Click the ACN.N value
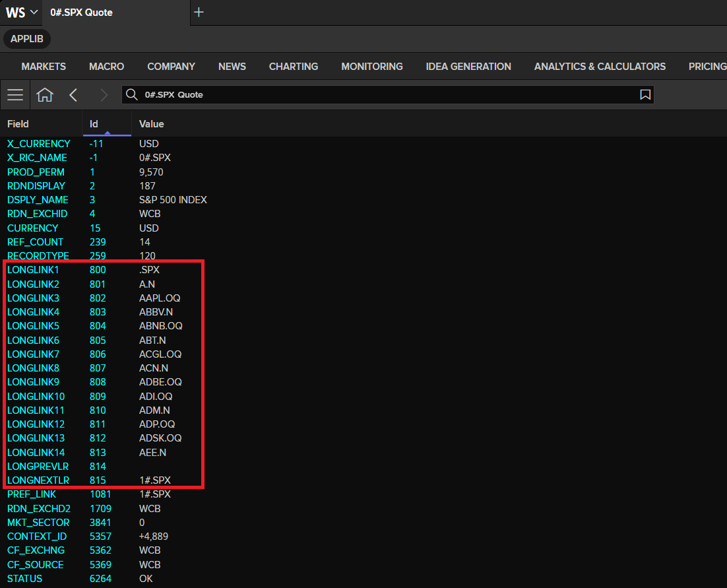This screenshot has width=727, height=588. click(x=154, y=368)
